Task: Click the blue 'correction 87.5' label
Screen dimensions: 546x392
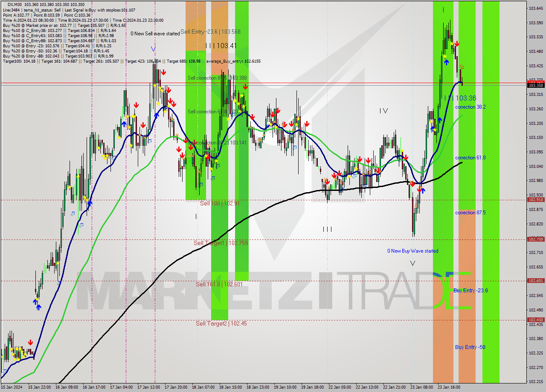Action: pyautogui.click(x=470, y=213)
